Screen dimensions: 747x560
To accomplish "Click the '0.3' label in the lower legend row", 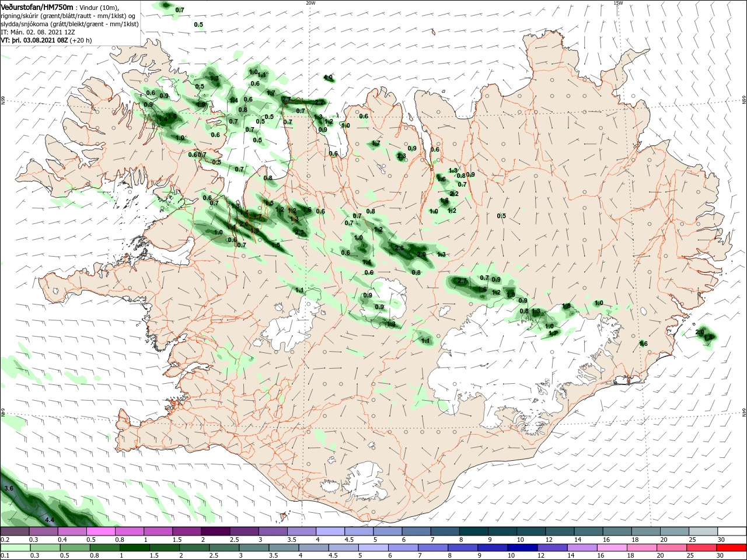I will (x=34, y=556).
